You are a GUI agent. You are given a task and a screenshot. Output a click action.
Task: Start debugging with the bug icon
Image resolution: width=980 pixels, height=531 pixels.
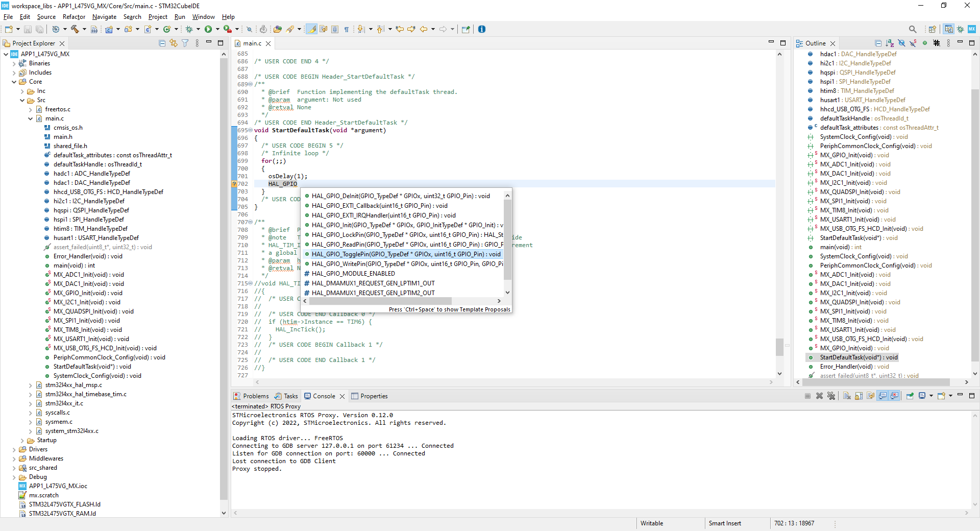[x=189, y=29]
